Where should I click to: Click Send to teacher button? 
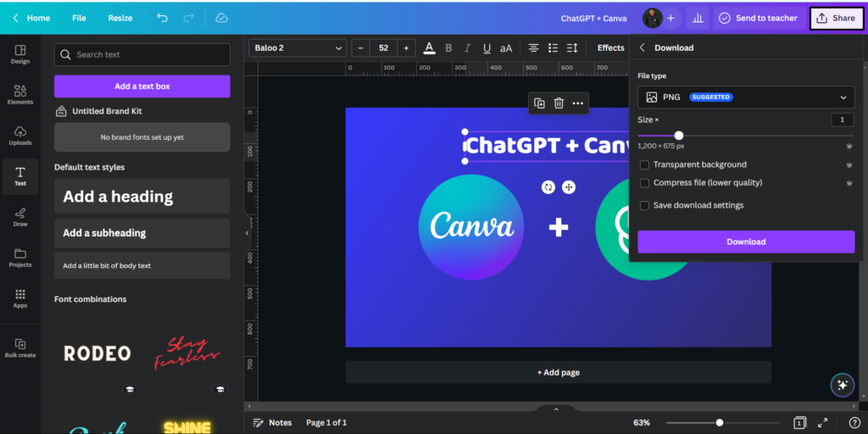pyautogui.click(x=759, y=19)
